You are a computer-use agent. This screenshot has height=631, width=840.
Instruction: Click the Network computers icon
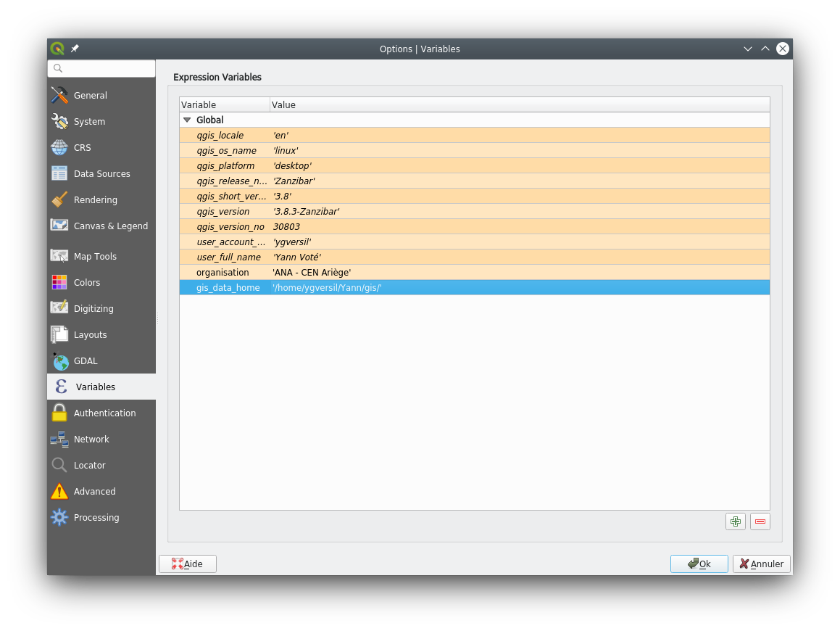tap(59, 439)
